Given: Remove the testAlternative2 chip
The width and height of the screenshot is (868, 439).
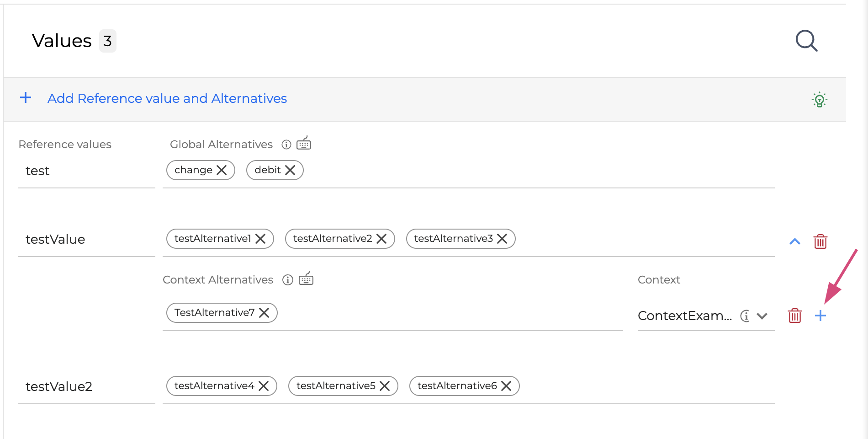Looking at the screenshot, I should [x=381, y=239].
